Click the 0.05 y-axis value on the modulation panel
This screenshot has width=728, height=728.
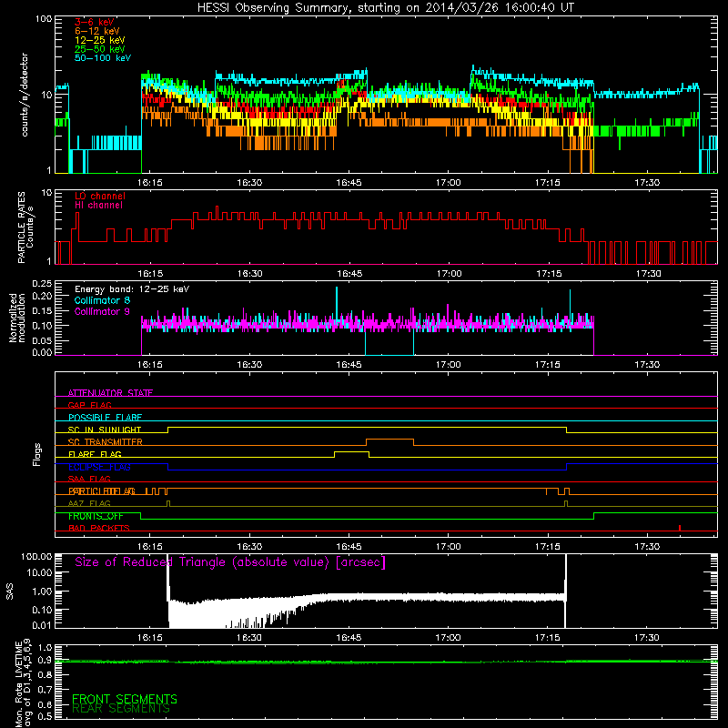click(x=42, y=340)
